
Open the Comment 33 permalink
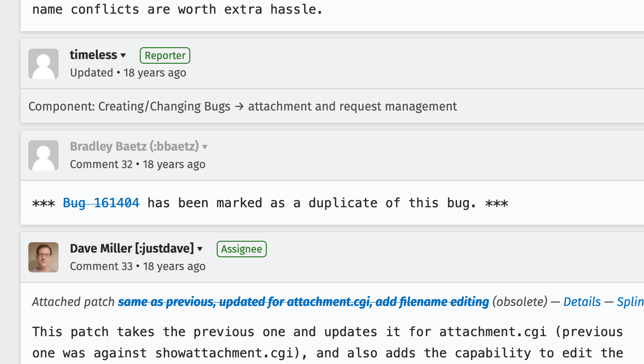point(102,266)
